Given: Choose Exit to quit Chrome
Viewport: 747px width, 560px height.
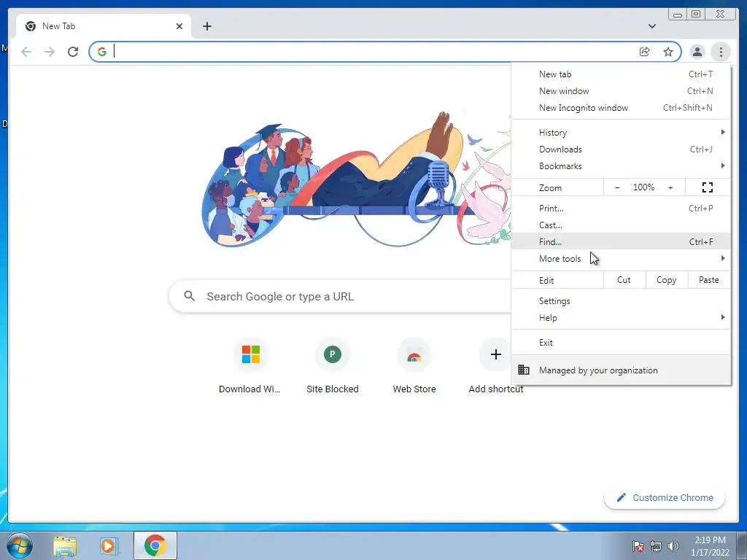Looking at the screenshot, I should click(621, 343).
